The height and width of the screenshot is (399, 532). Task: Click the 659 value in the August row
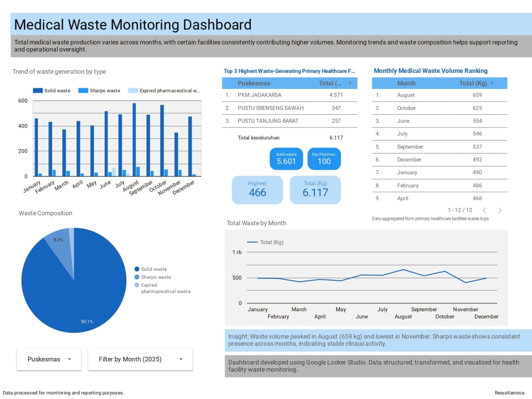point(477,95)
